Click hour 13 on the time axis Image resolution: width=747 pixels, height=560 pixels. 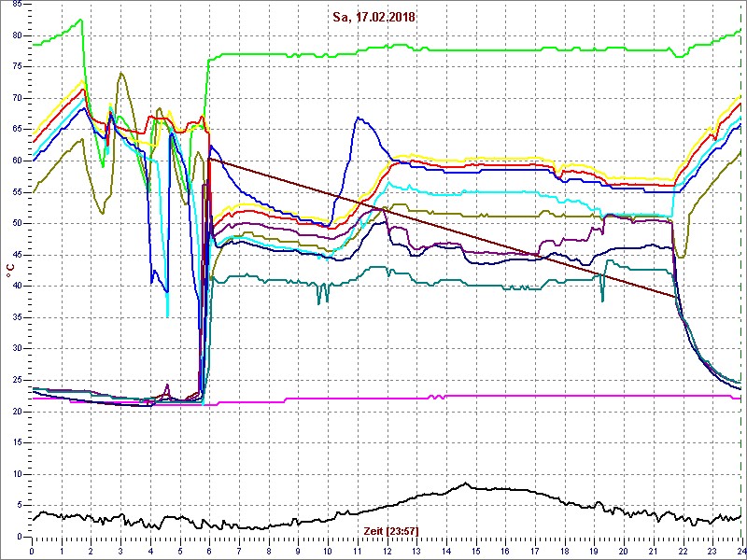pyautogui.click(x=416, y=549)
